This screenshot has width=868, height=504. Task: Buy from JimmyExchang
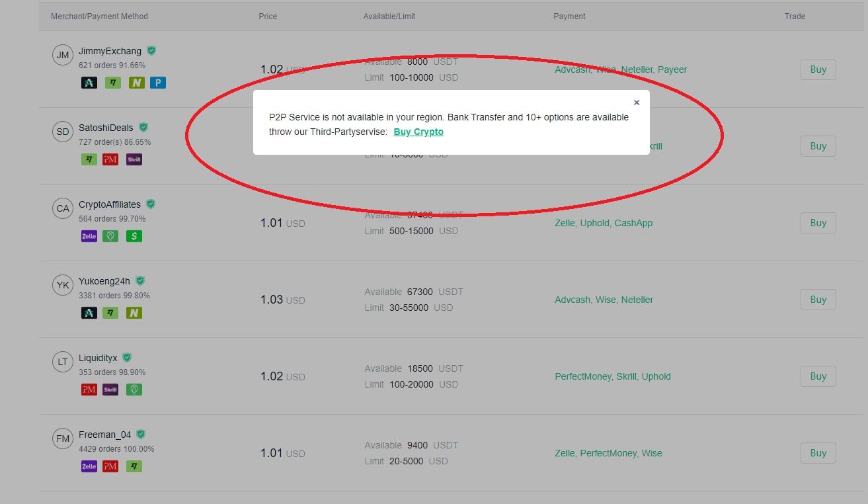(x=818, y=69)
